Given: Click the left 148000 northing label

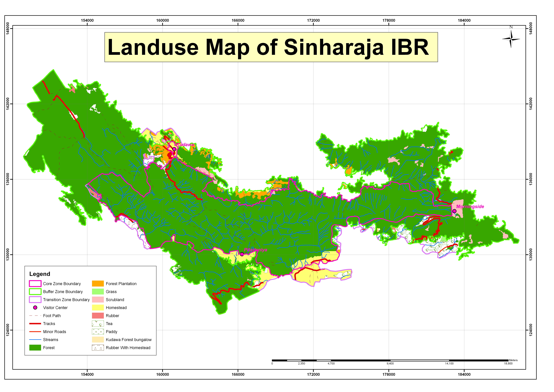Looking at the screenshot, I should [8, 28].
